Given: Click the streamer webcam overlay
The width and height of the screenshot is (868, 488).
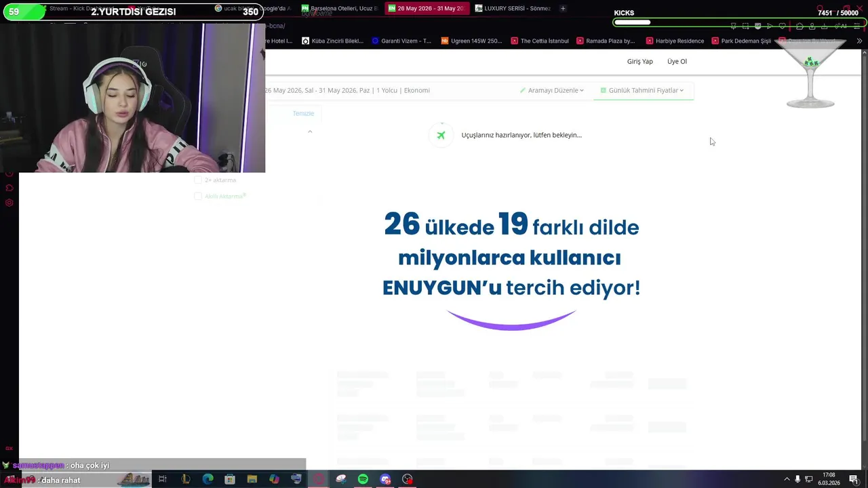Looking at the screenshot, I should (133, 98).
